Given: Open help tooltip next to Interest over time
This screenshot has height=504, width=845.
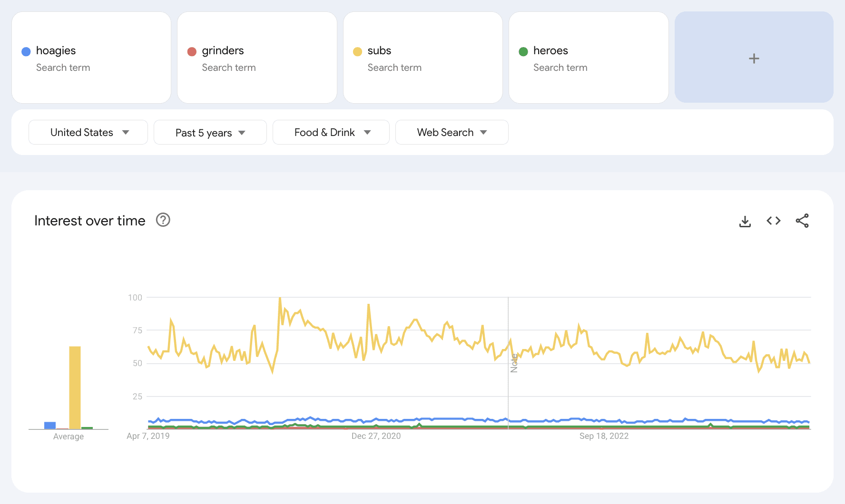Looking at the screenshot, I should click(163, 220).
